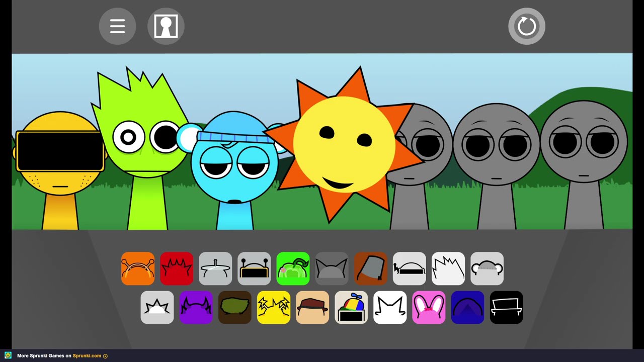Select the dark blue dome sound icon

click(x=467, y=307)
